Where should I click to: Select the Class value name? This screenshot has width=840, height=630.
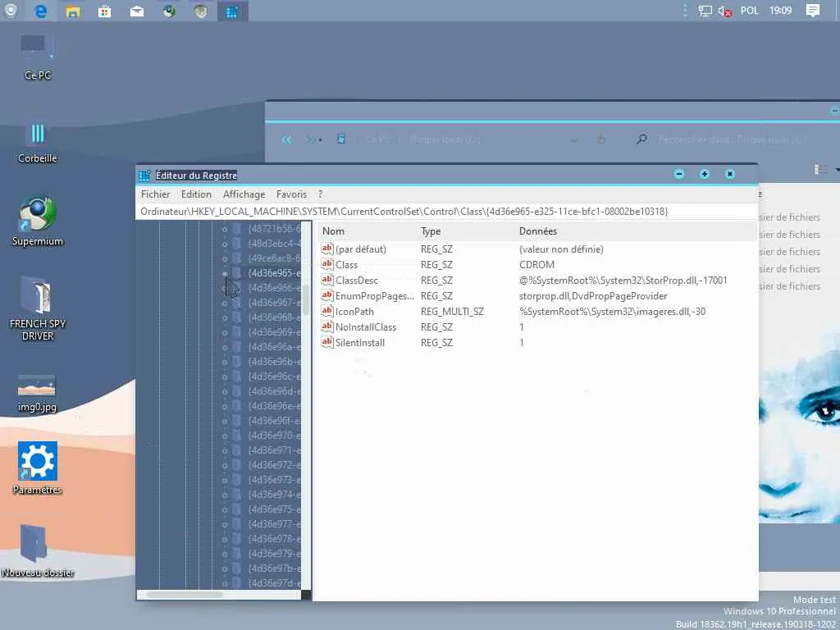347,265
